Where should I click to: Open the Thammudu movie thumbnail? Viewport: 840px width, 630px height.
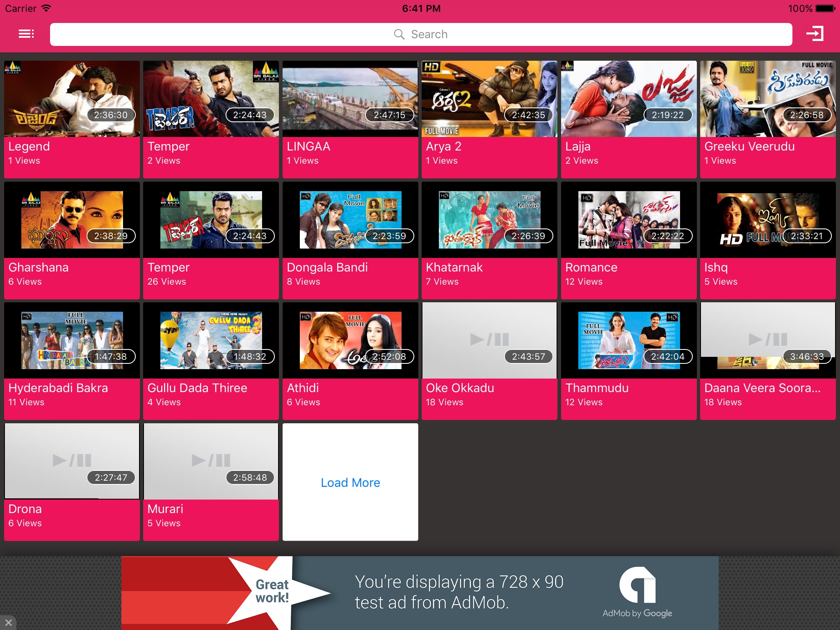click(x=628, y=340)
